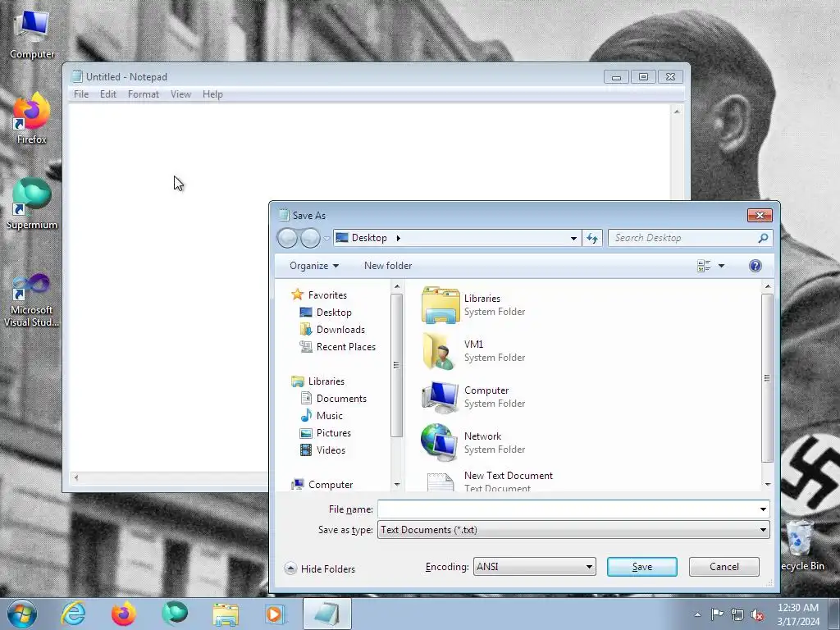Screen dimensions: 840x630
Task: Select New Text Document file icon
Action: 441,482
